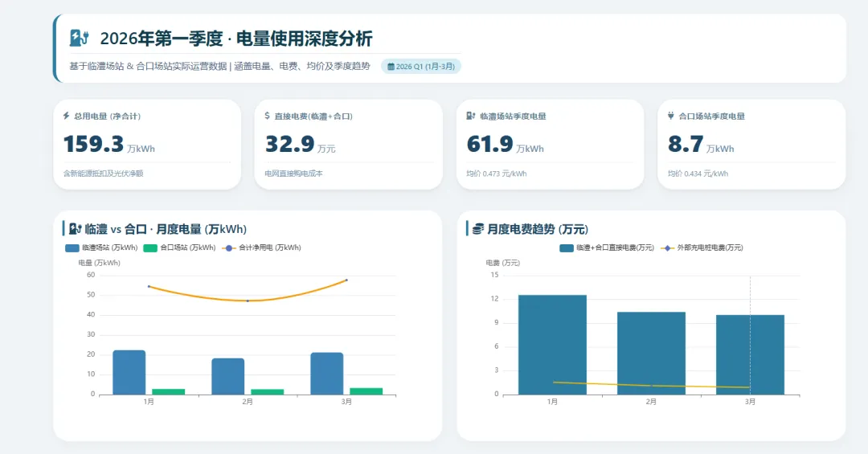
Task: Click the calendar icon in the 2026 Q1 badge
Action: [x=391, y=67]
